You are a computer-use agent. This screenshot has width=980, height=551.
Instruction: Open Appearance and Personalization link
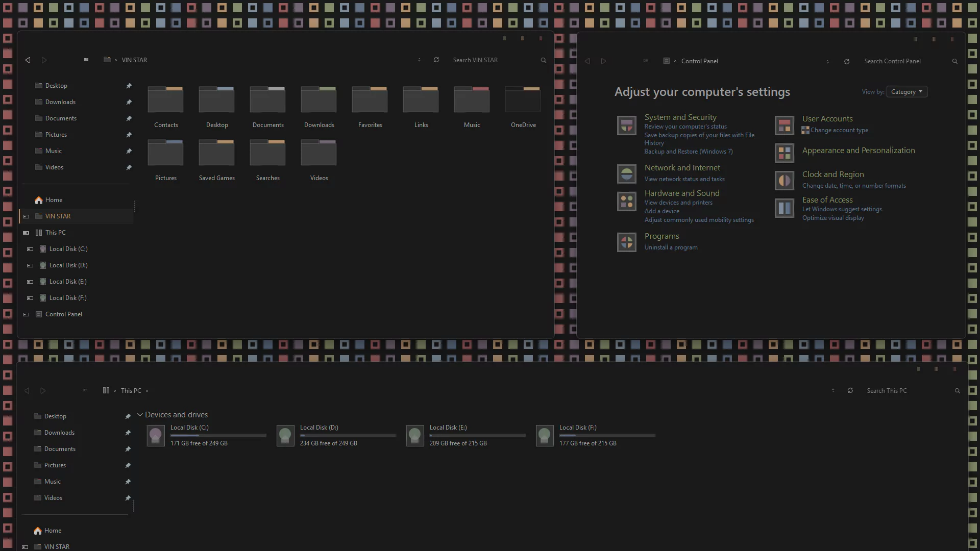(858, 151)
